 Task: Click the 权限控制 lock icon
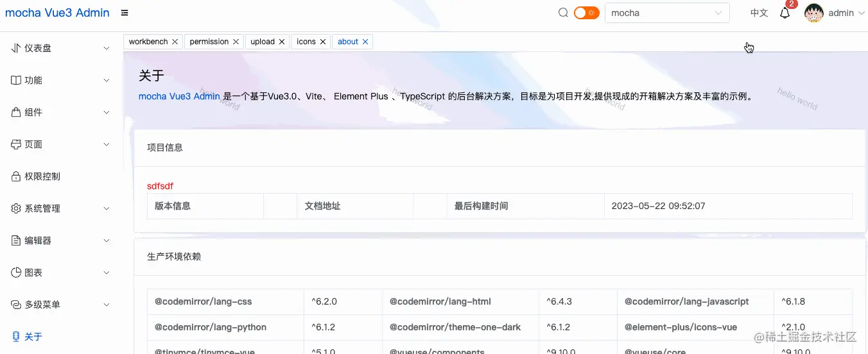click(x=17, y=176)
